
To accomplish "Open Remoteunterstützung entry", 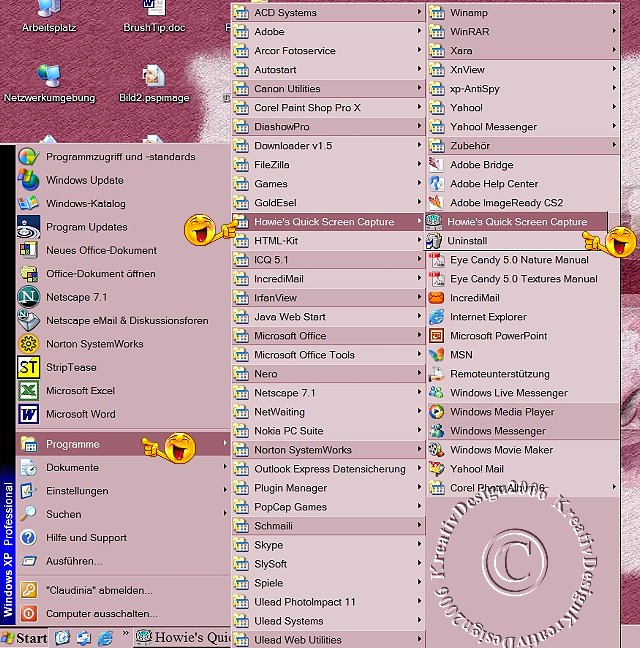I will click(x=523, y=374).
